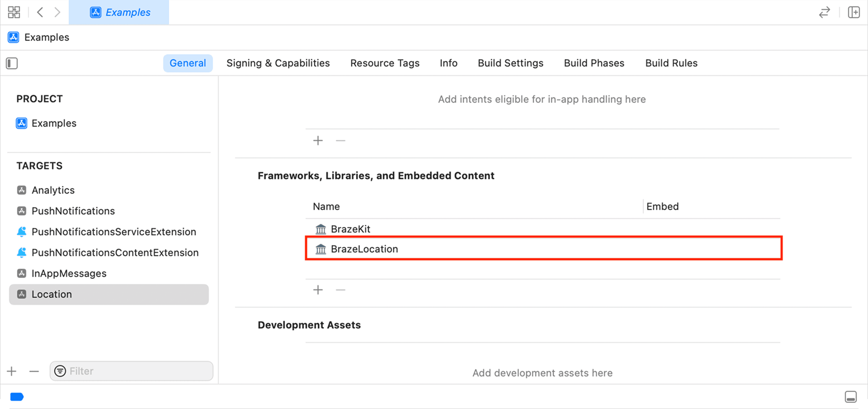
Task: Switch to the General tab
Action: coord(188,63)
